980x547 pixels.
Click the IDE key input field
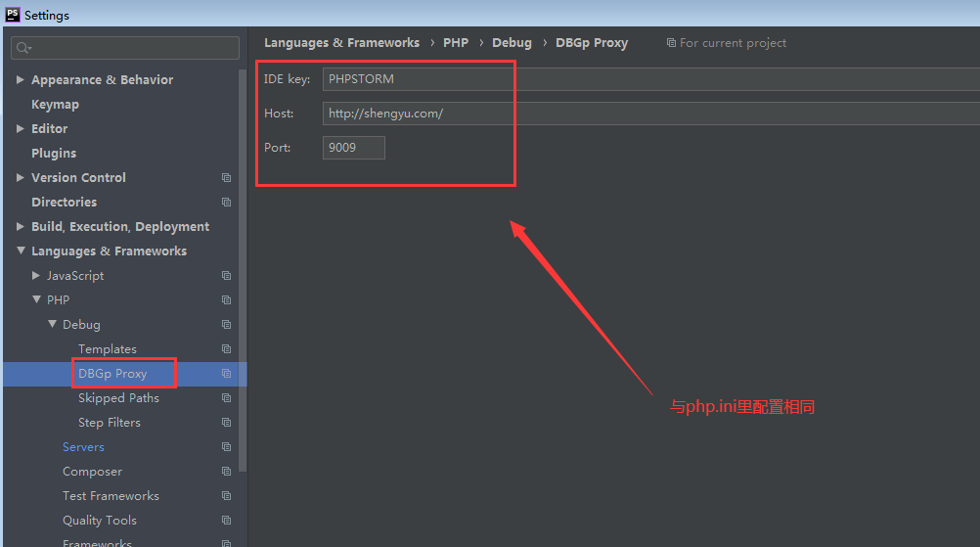646,79
